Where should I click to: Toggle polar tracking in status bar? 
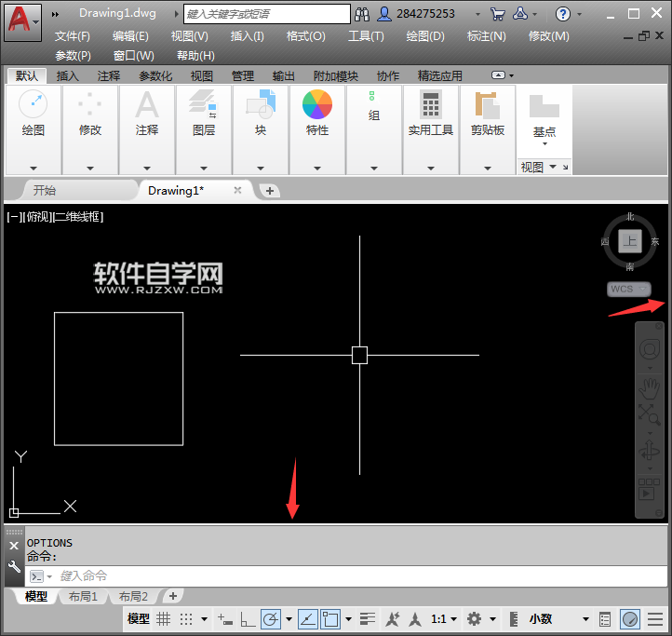click(271, 619)
